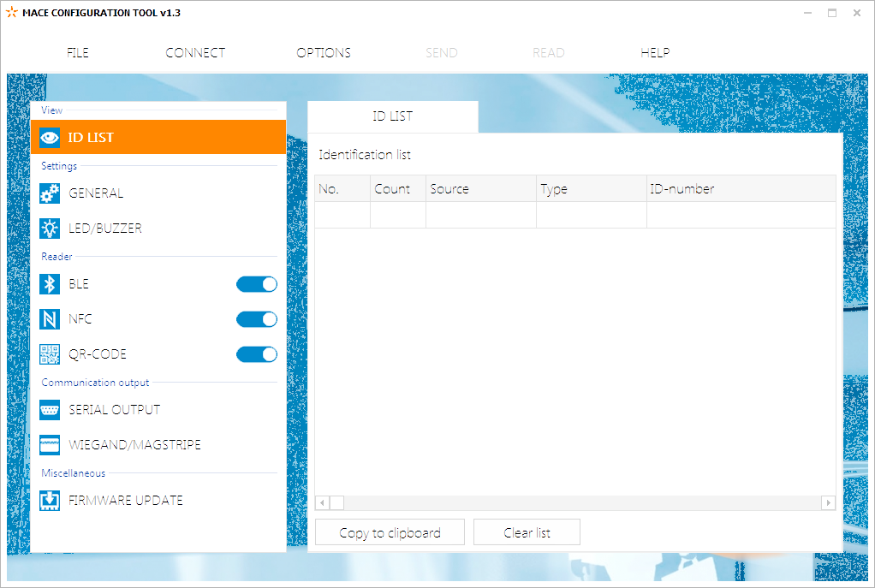Toggle the NFC reader switch
875x588 pixels.
coord(257,319)
